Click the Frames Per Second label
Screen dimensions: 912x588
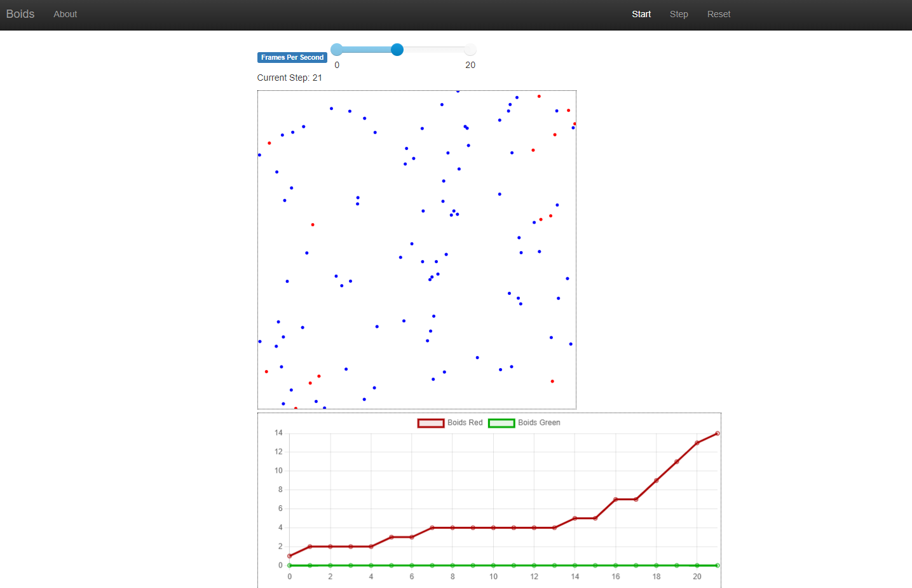click(292, 57)
